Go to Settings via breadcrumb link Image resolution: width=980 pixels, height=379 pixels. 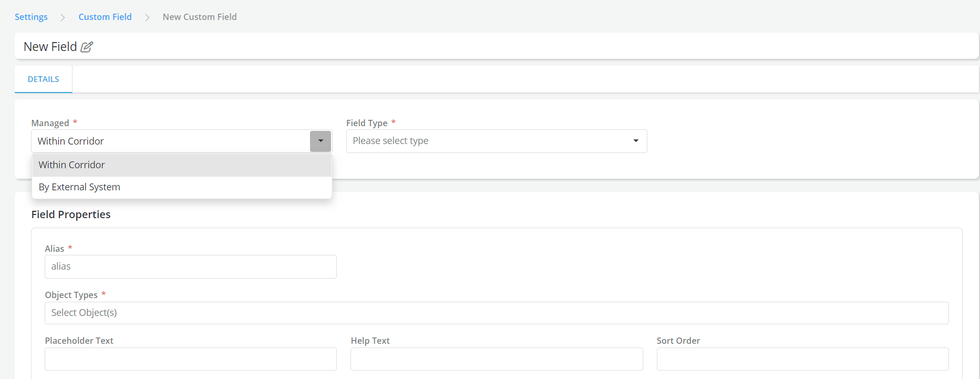tap(31, 17)
